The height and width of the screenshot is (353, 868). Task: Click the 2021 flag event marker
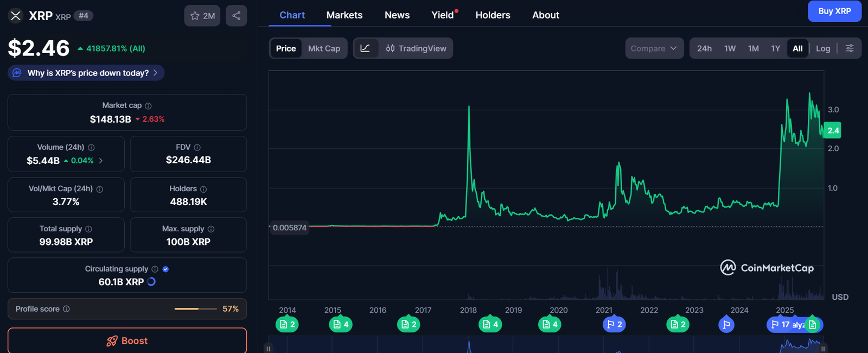pos(614,324)
